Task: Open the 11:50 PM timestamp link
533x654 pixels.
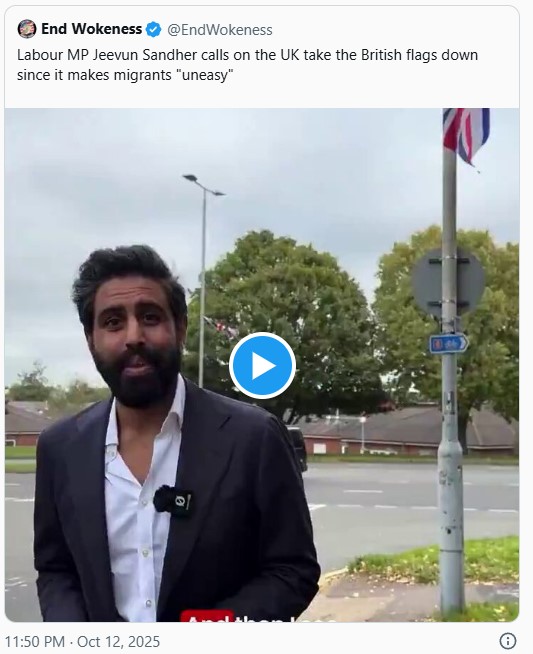Action: [35, 641]
